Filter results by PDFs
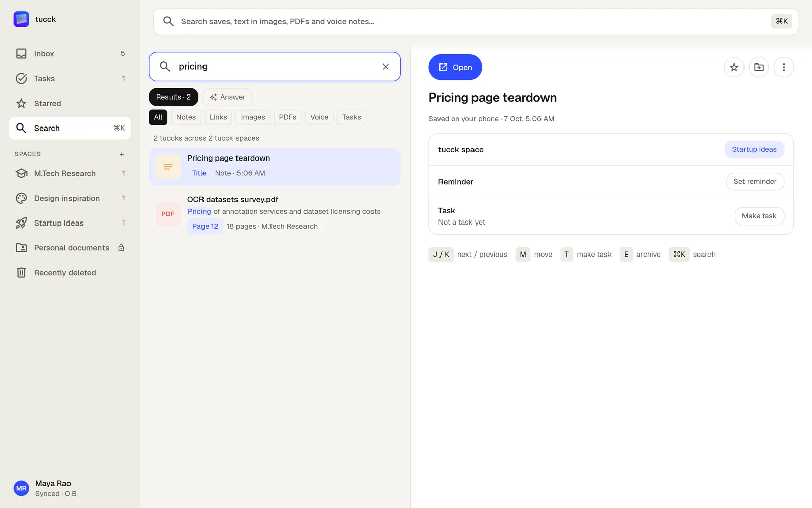 tap(288, 117)
